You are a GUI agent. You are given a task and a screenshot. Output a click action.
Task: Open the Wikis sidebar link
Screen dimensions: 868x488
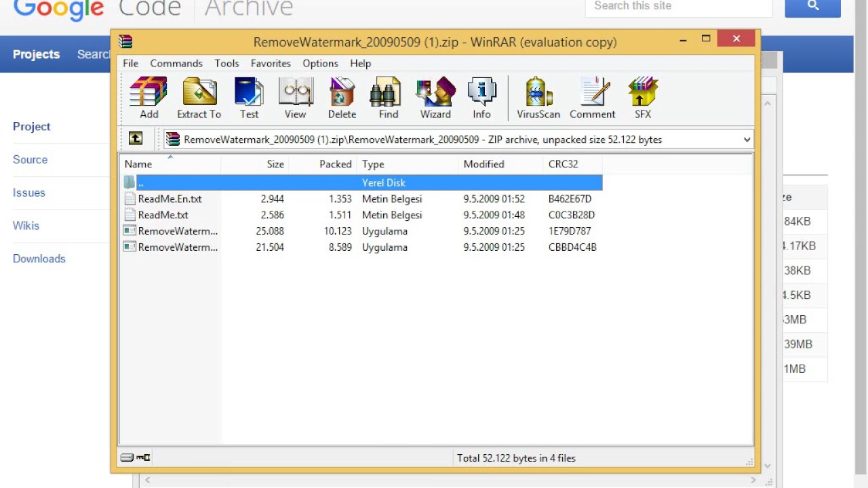coord(26,226)
